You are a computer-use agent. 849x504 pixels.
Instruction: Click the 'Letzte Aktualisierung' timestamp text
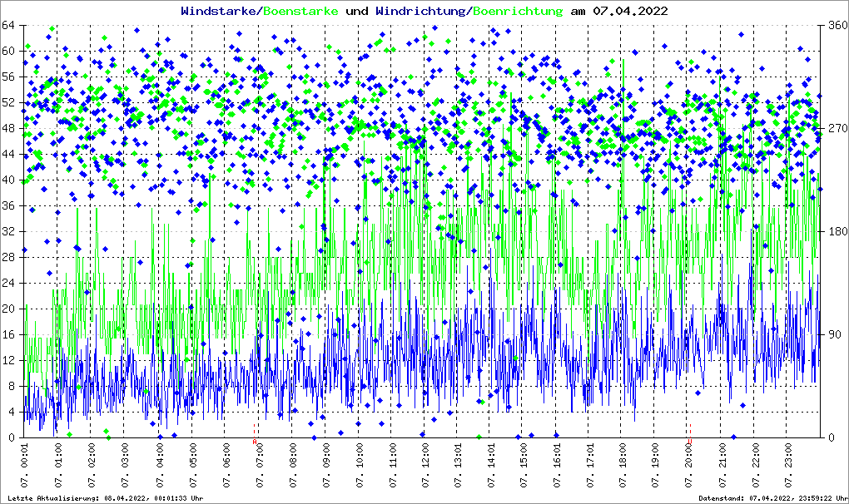104,498
